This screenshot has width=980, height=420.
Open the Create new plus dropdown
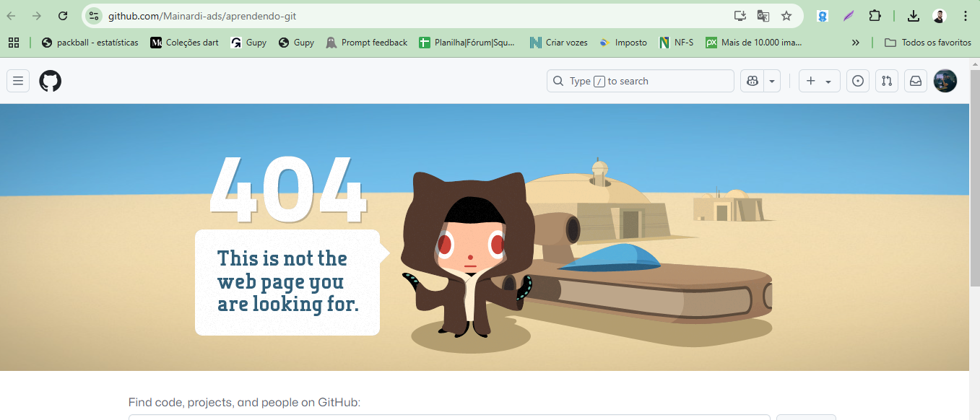pos(818,81)
